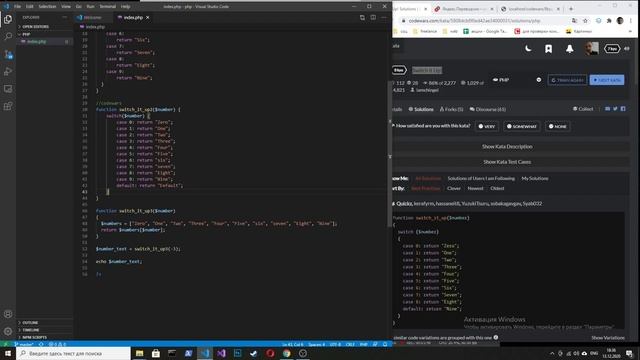Click Chrome address bar URL
Screen dimensions: 640x360
click(x=474, y=21)
